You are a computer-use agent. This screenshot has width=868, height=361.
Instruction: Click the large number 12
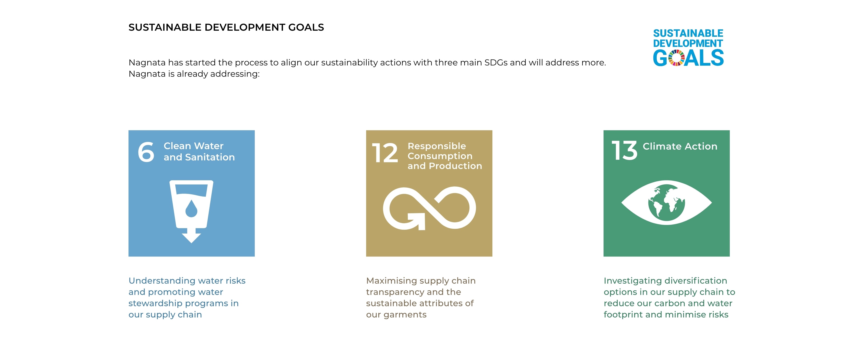(x=385, y=153)
